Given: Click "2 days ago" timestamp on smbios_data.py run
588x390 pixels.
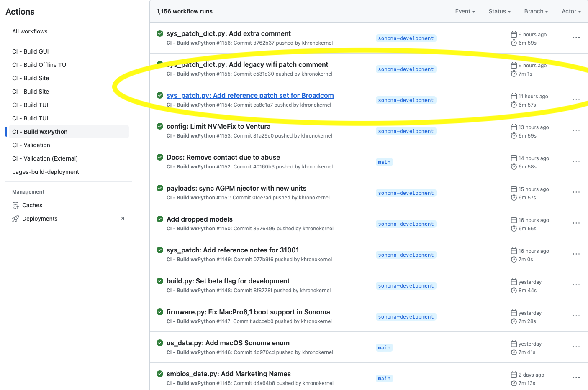Looking at the screenshot, I should [x=532, y=375].
